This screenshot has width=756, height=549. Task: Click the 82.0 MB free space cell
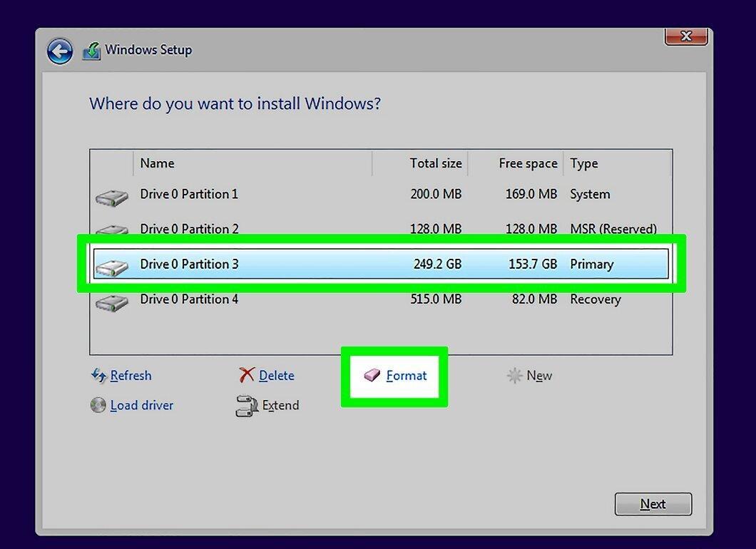(534, 299)
